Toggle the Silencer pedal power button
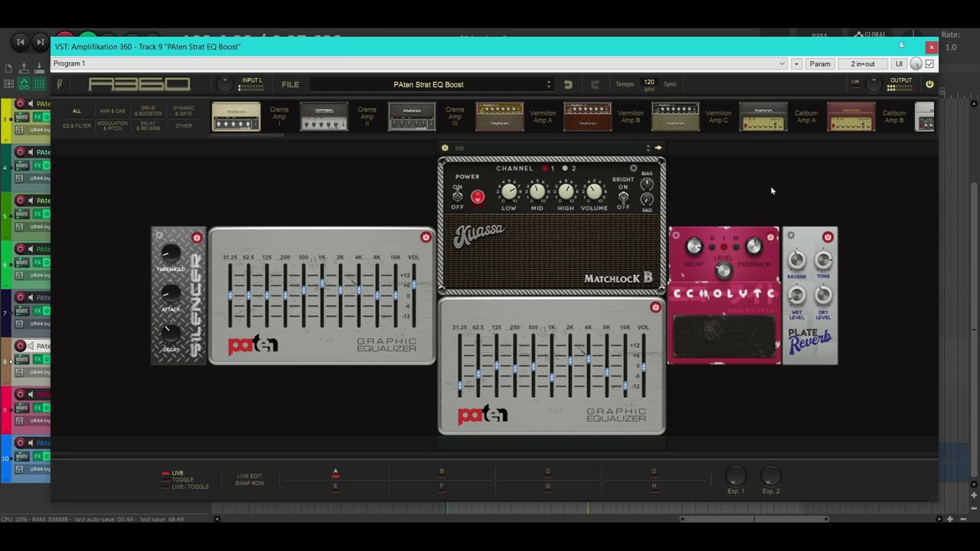 pyautogui.click(x=197, y=238)
